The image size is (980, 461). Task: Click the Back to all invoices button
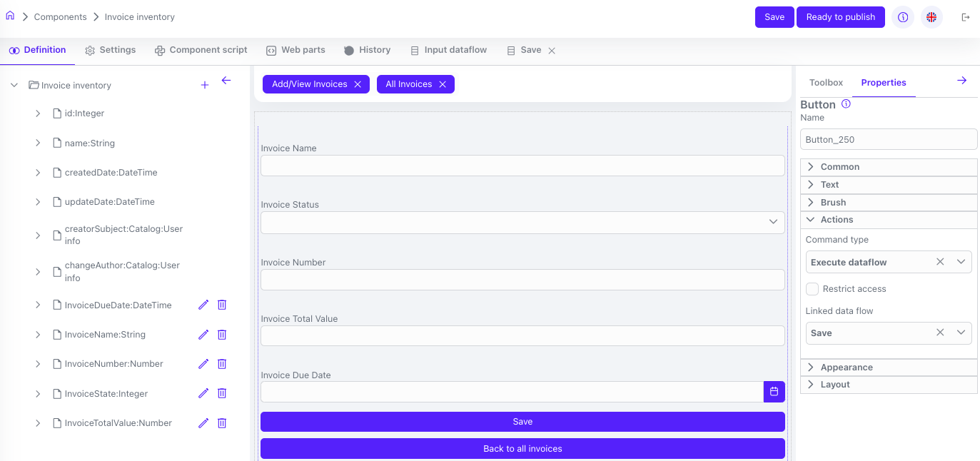pos(522,449)
